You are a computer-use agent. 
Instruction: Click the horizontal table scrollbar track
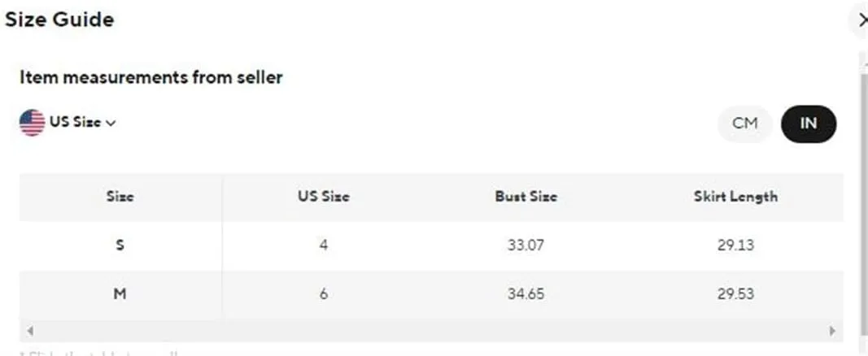tap(431, 331)
